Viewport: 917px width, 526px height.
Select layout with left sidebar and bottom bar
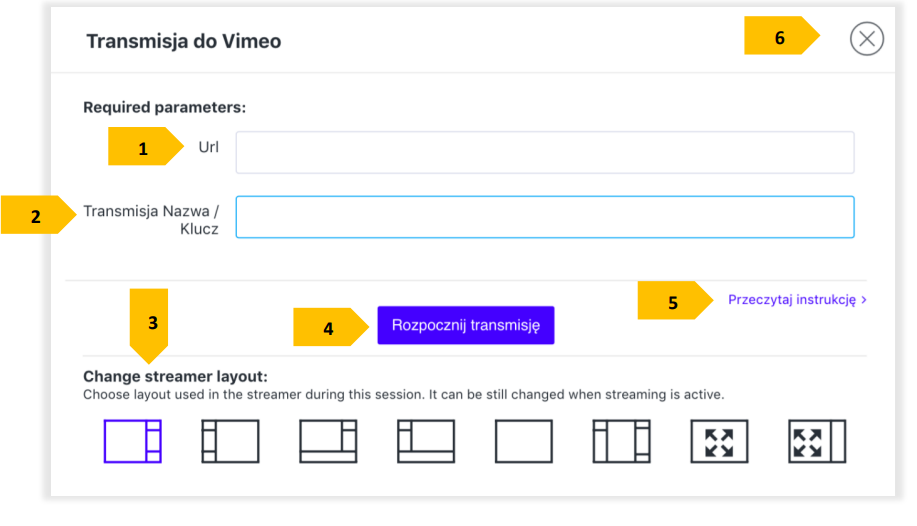[x=426, y=441]
